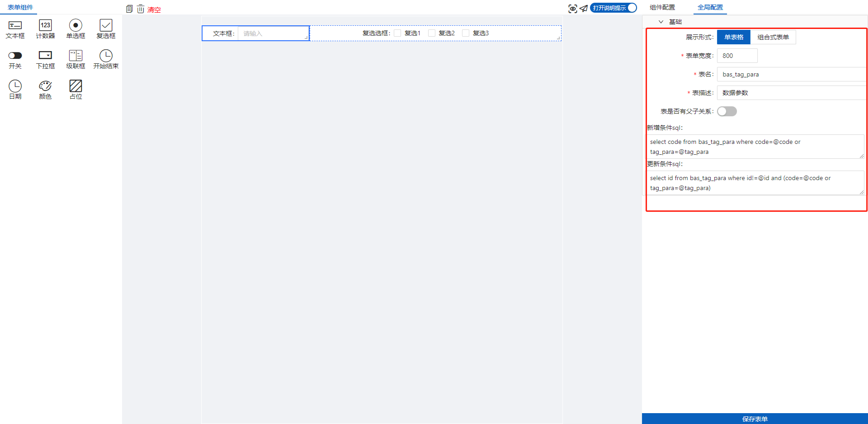Select the 开关 switch component
This screenshot has height=424, width=868.
[x=15, y=59]
